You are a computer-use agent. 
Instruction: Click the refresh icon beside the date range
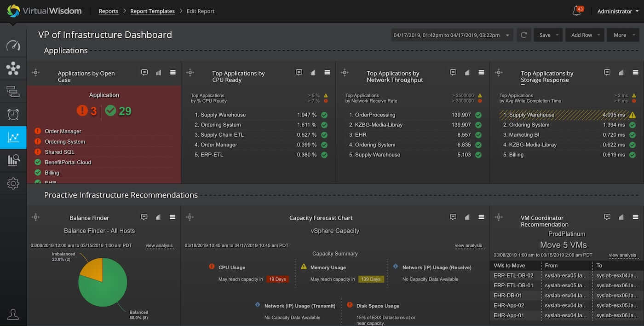(523, 35)
